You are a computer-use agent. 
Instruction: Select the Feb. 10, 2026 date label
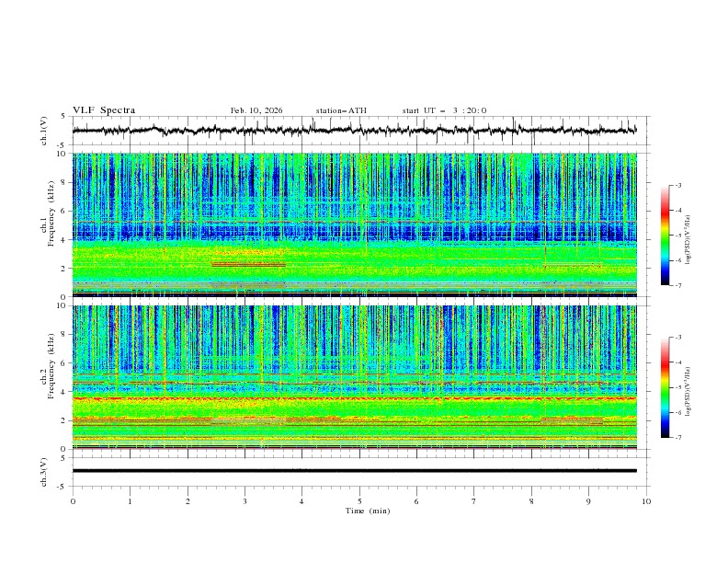tap(256, 110)
